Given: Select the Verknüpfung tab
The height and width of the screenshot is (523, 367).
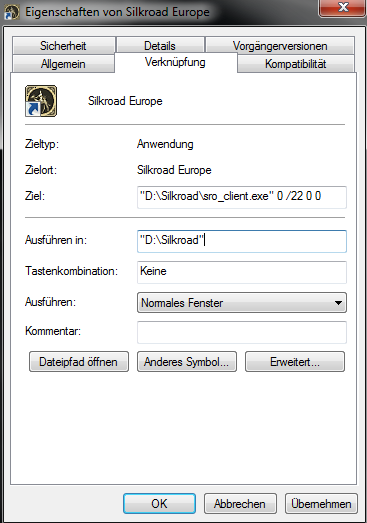Looking at the screenshot, I should (x=175, y=62).
